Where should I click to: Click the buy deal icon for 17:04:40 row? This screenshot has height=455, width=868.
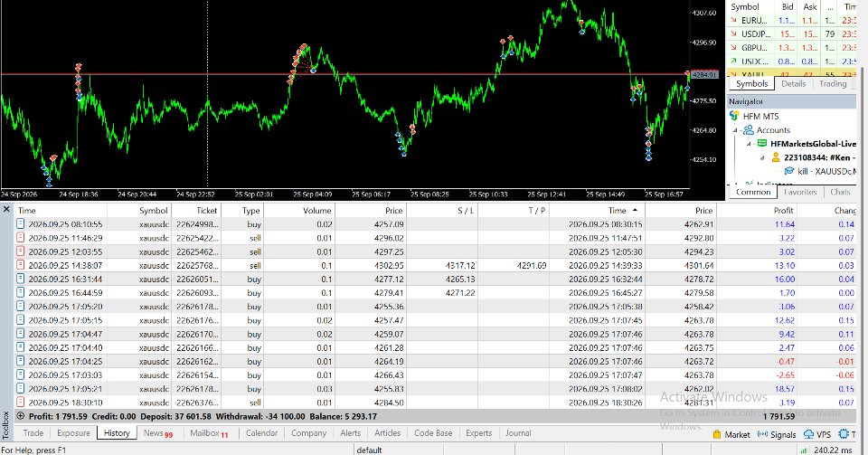tap(21, 347)
